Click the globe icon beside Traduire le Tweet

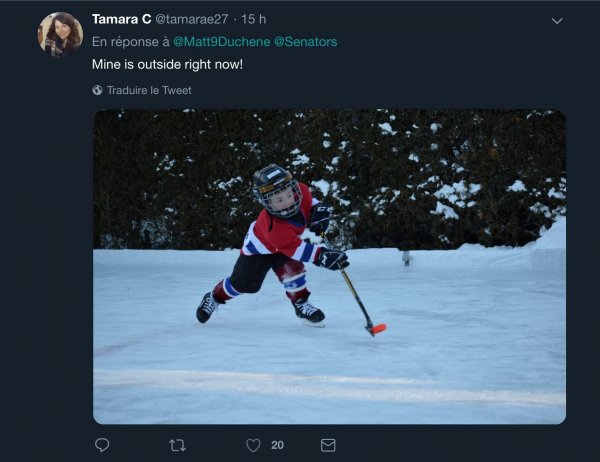click(x=98, y=90)
